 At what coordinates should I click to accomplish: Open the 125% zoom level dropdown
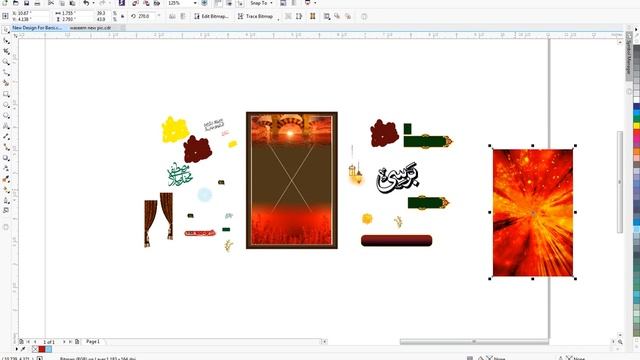pos(195,3)
